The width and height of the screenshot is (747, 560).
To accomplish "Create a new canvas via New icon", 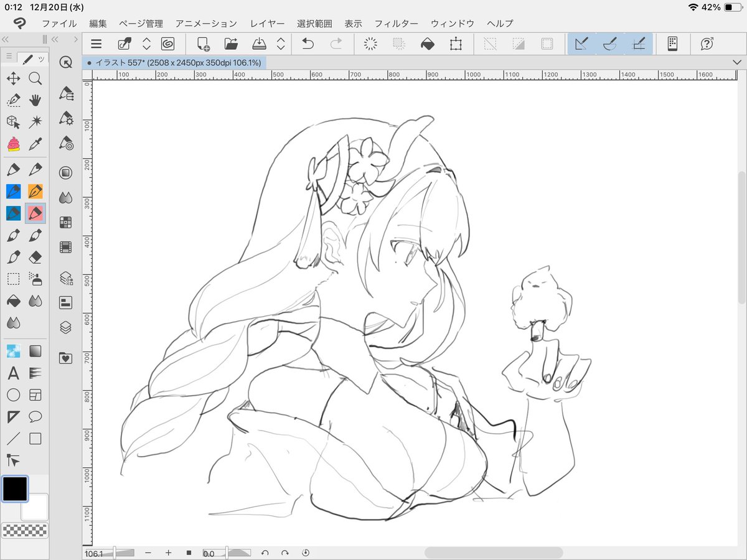I will pyautogui.click(x=203, y=44).
